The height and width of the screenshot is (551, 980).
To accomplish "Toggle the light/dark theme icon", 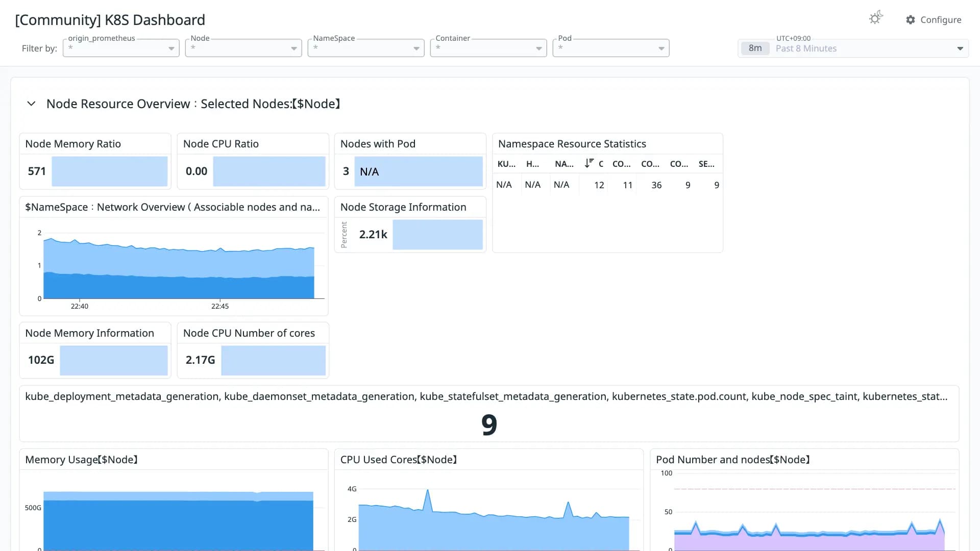I will (876, 18).
